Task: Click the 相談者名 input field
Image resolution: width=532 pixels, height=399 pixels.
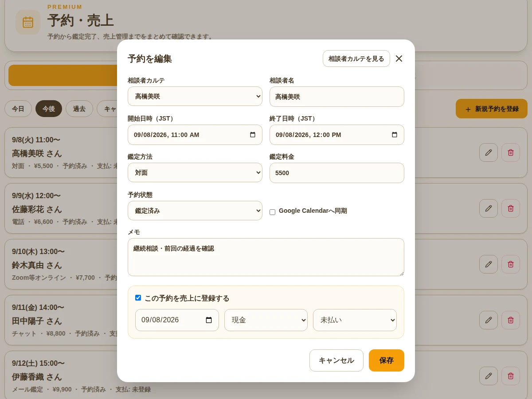Action: [337, 97]
